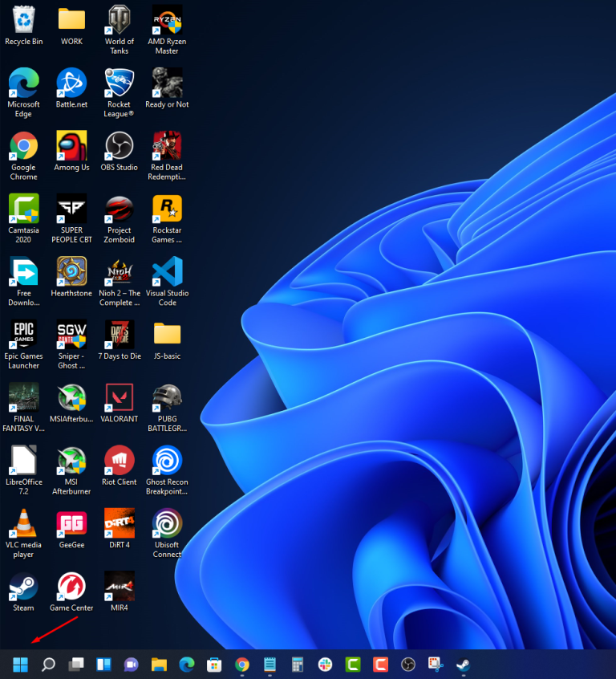Image resolution: width=616 pixels, height=679 pixels.
Task: Select Ubisoft Connect desktop shortcut
Action: pyautogui.click(x=167, y=533)
